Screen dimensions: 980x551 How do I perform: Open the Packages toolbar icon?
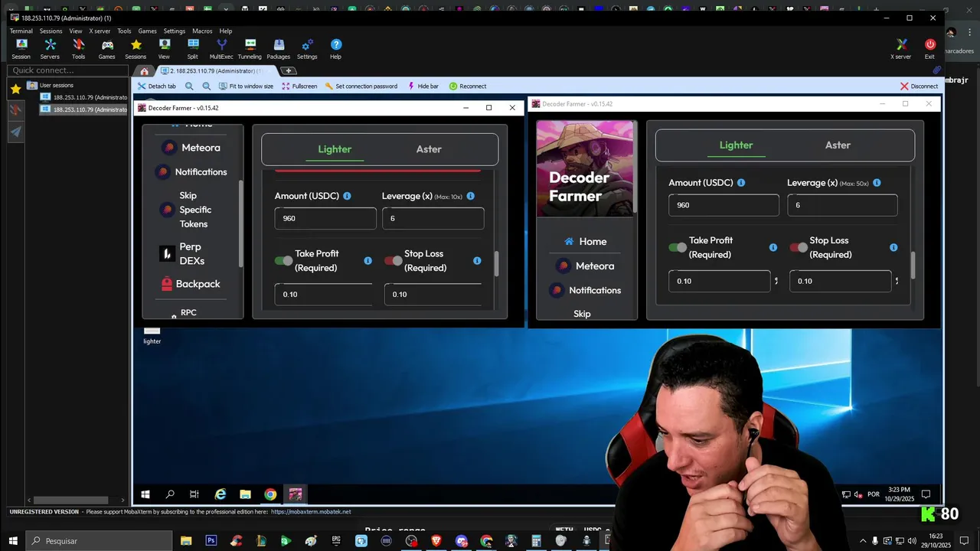tap(279, 49)
